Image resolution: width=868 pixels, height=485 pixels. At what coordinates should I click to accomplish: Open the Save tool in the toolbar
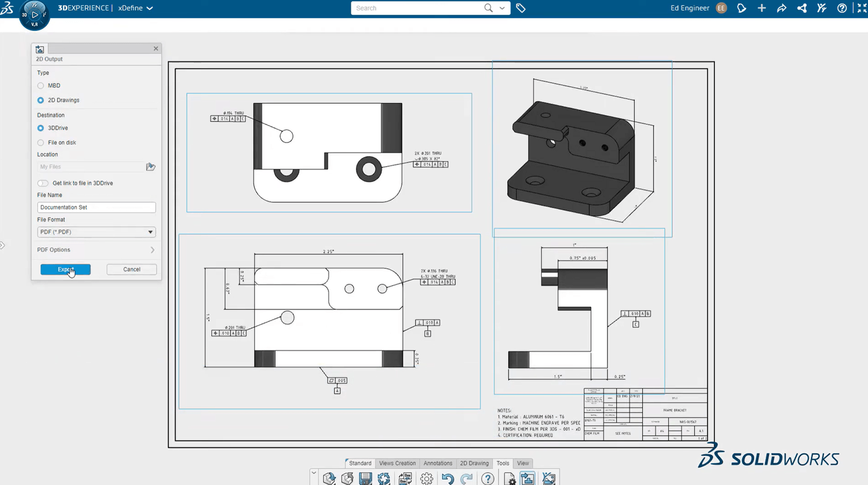click(365, 478)
